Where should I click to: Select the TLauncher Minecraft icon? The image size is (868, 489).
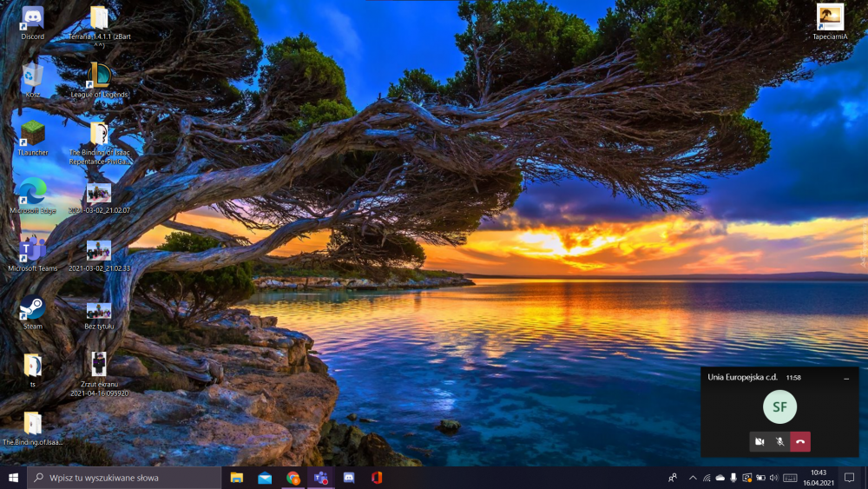pos(32,135)
